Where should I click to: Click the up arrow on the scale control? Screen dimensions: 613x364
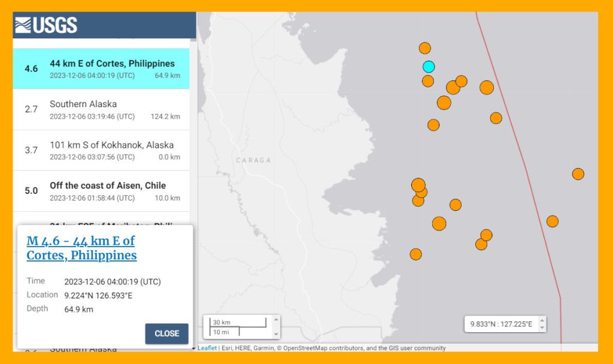tap(276, 320)
